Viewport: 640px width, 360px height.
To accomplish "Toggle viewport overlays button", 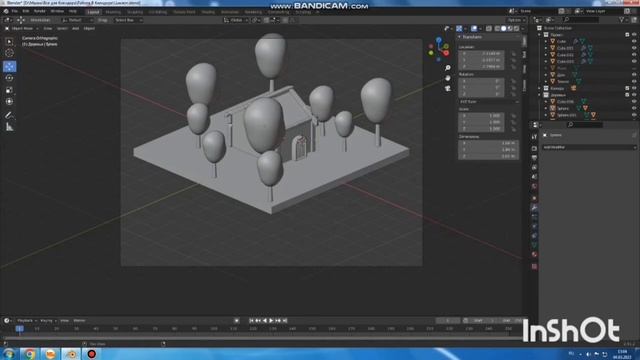I will 474,29.
